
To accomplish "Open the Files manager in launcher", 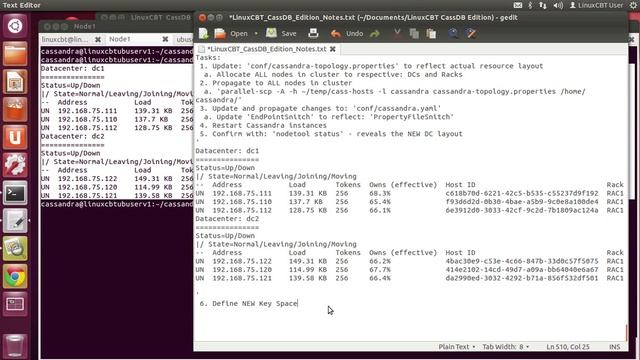I will point(15,54).
